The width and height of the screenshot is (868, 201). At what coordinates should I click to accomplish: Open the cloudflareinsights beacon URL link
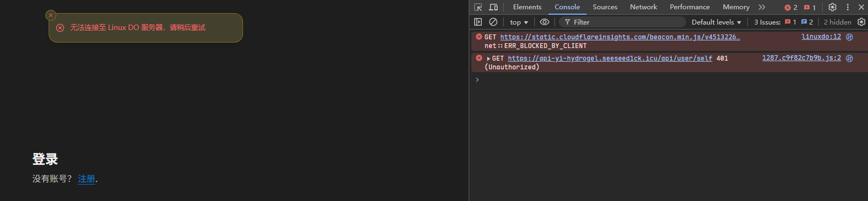pos(620,37)
